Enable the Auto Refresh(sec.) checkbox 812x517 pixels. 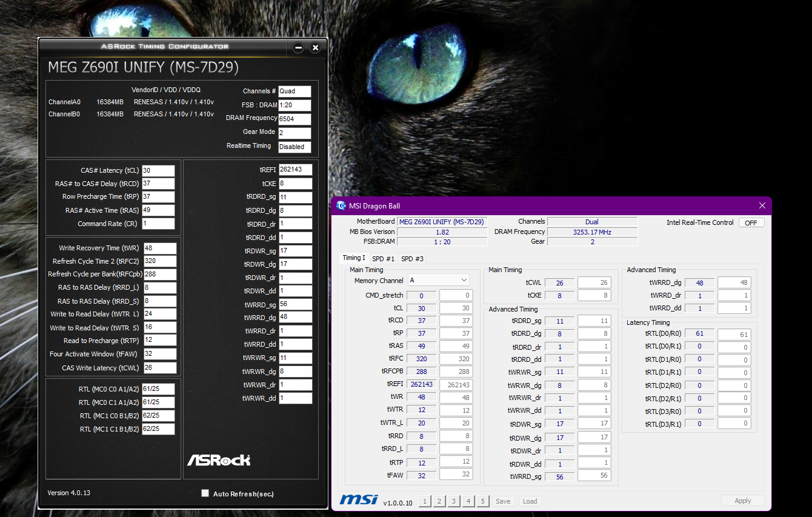point(205,493)
